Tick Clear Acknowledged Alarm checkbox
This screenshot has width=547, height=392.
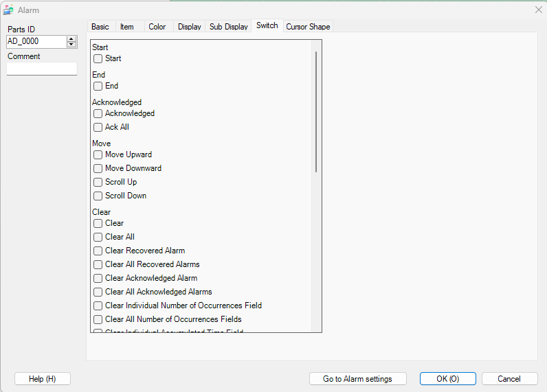98,278
